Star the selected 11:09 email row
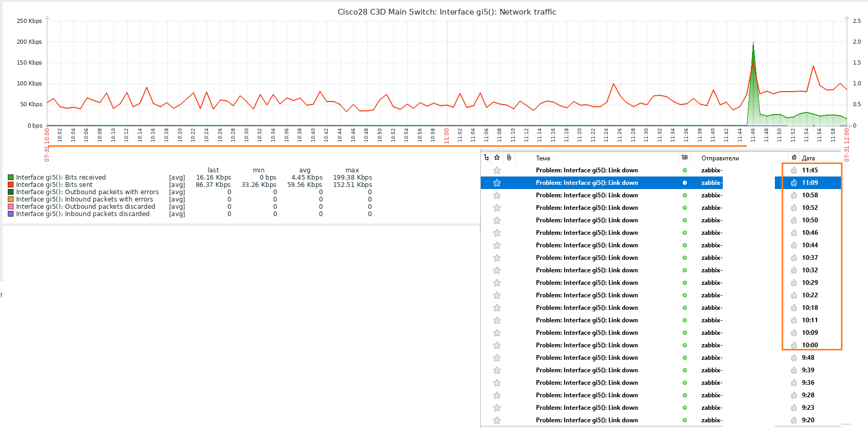 click(497, 183)
